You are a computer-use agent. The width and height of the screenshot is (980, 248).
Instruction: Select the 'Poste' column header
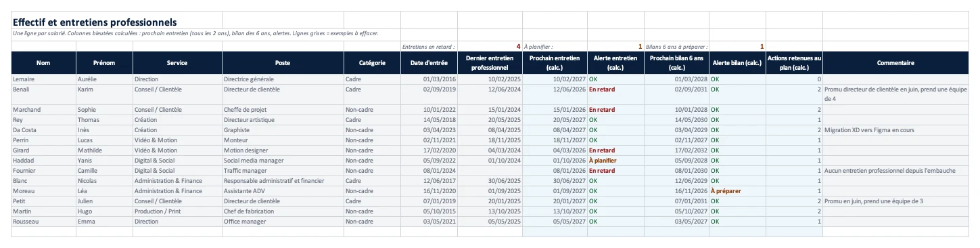click(x=283, y=63)
